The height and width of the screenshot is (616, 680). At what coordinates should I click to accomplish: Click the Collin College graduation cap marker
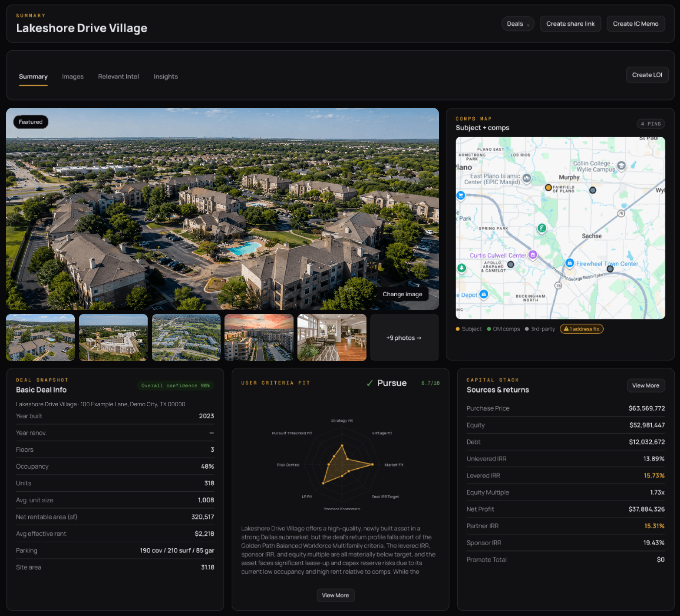pos(621,166)
